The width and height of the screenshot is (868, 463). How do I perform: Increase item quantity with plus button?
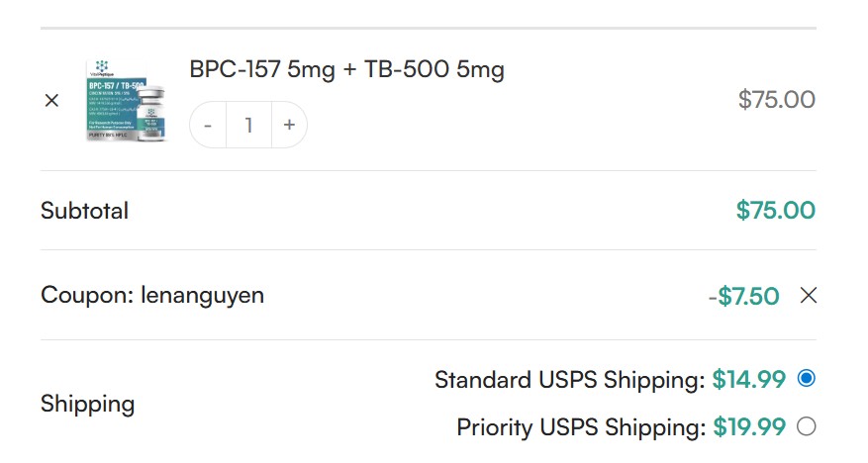point(288,126)
